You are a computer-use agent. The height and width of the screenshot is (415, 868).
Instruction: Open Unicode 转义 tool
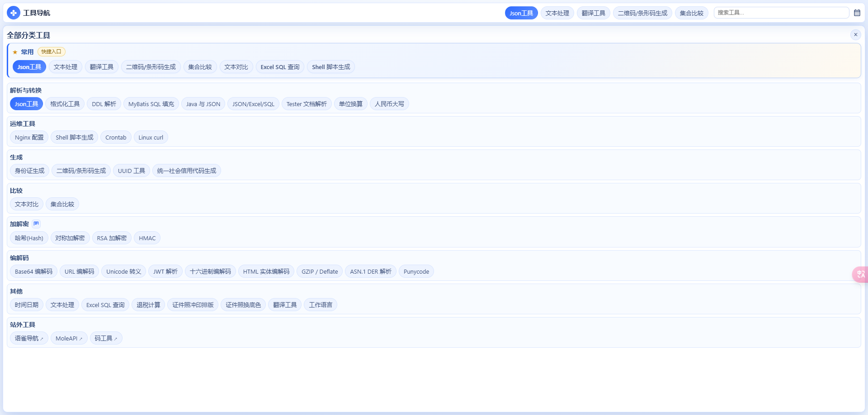coord(123,271)
